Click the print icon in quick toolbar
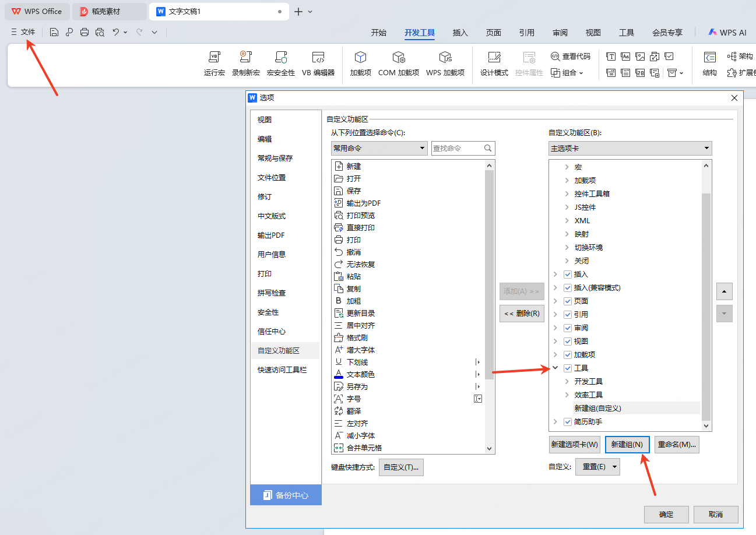The height and width of the screenshot is (535, 756). point(85,33)
